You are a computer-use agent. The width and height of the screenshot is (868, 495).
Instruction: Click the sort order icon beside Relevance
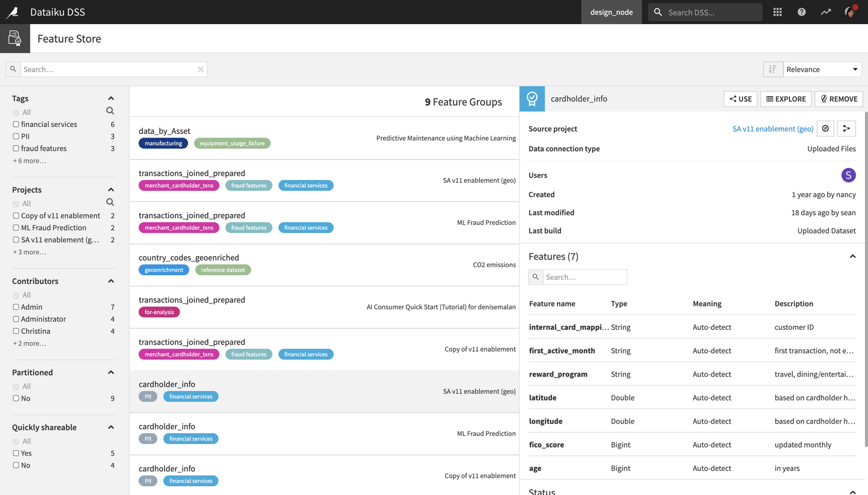(x=773, y=69)
